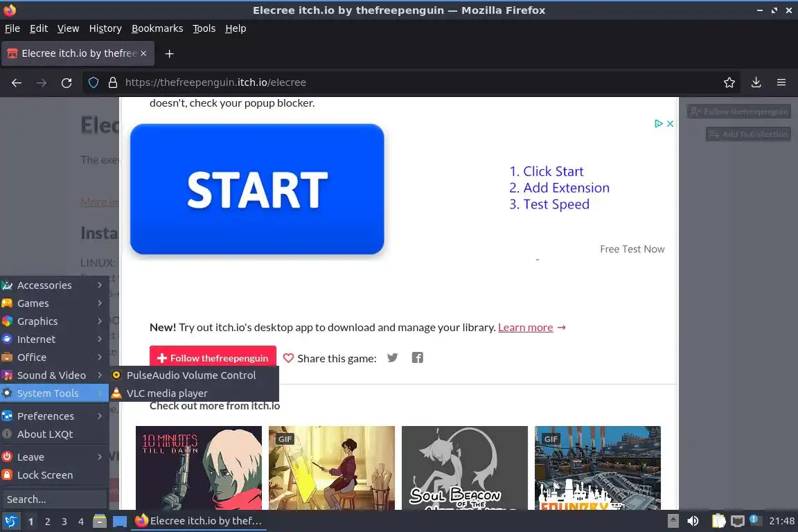Launch VLC media player
The image size is (798, 532).
coord(195,393)
